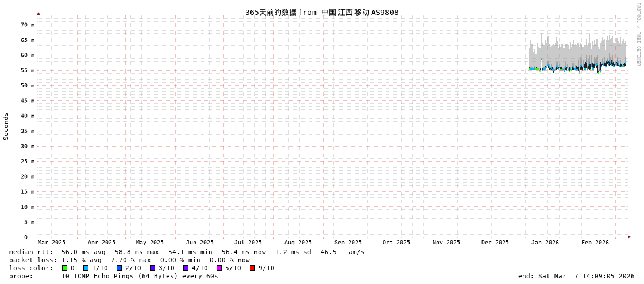The width and height of the screenshot is (644, 284).
Task: Click the light blue 1/10 loss swatch
Action: coord(86,268)
